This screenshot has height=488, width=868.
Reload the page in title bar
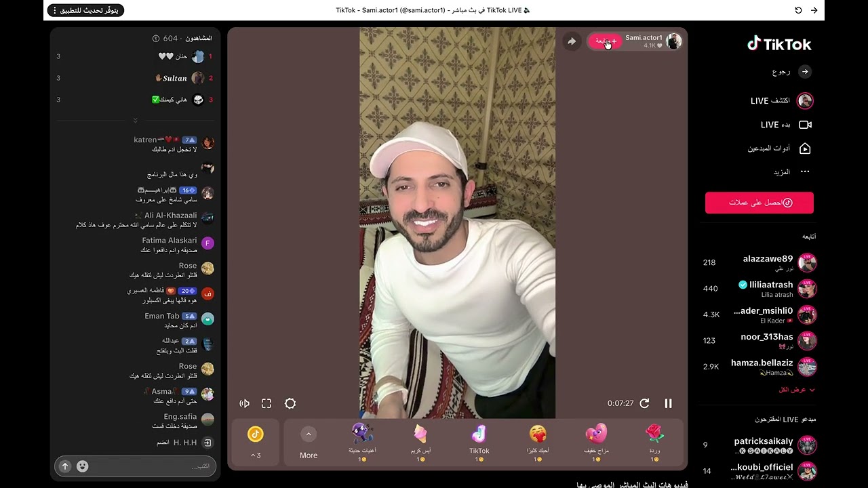click(798, 10)
